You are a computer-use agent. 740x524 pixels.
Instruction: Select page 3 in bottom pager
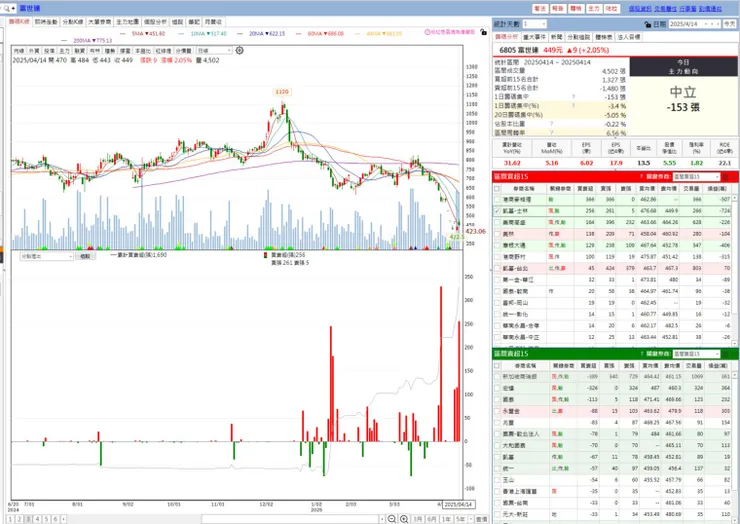(x=28, y=519)
